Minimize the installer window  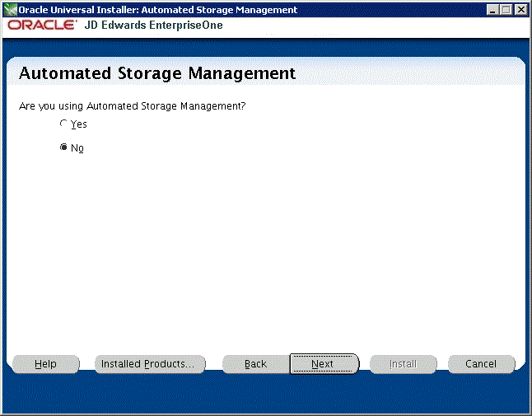coord(493,10)
